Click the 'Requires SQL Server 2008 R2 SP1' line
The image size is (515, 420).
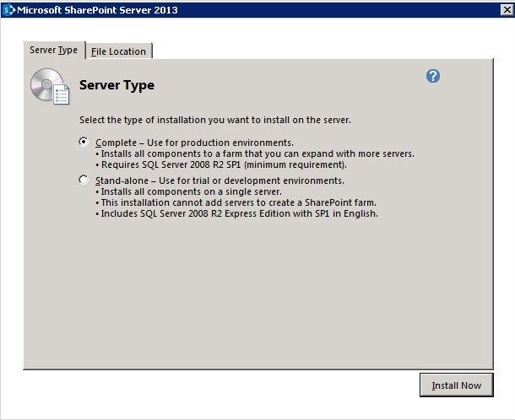(221, 164)
